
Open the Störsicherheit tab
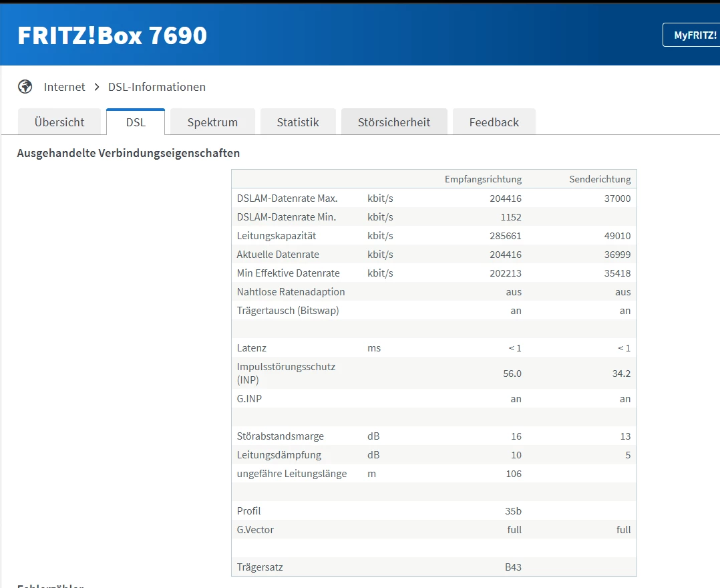point(394,122)
